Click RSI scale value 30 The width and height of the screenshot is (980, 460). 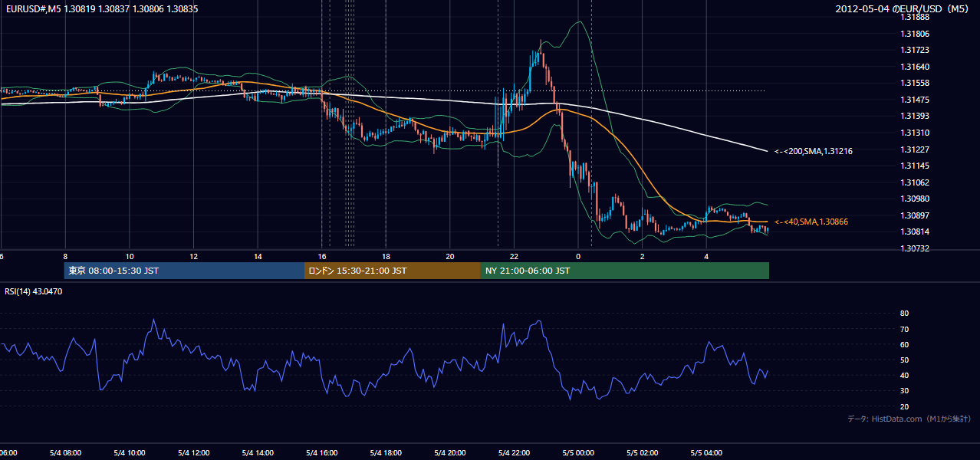coord(905,391)
